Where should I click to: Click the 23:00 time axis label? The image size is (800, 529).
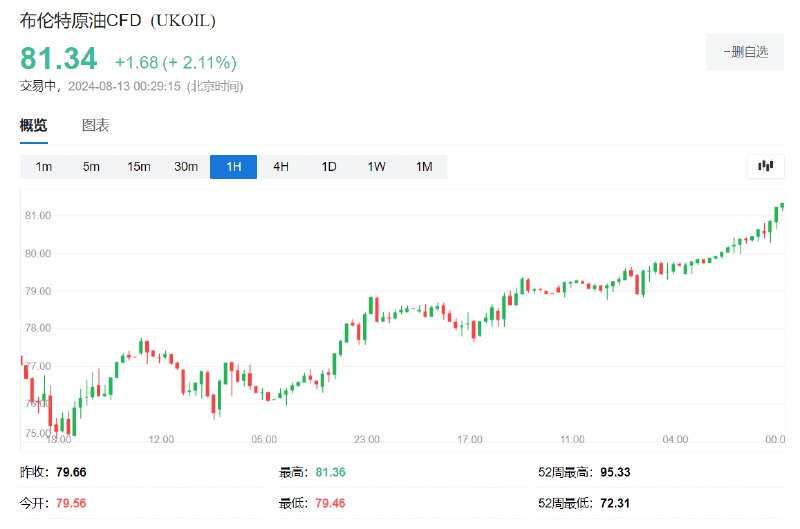click(367, 439)
